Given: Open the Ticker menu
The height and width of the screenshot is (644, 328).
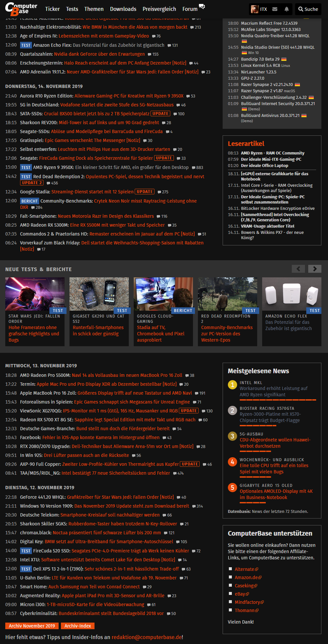Looking at the screenshot, I should click(x=52, y=9).
